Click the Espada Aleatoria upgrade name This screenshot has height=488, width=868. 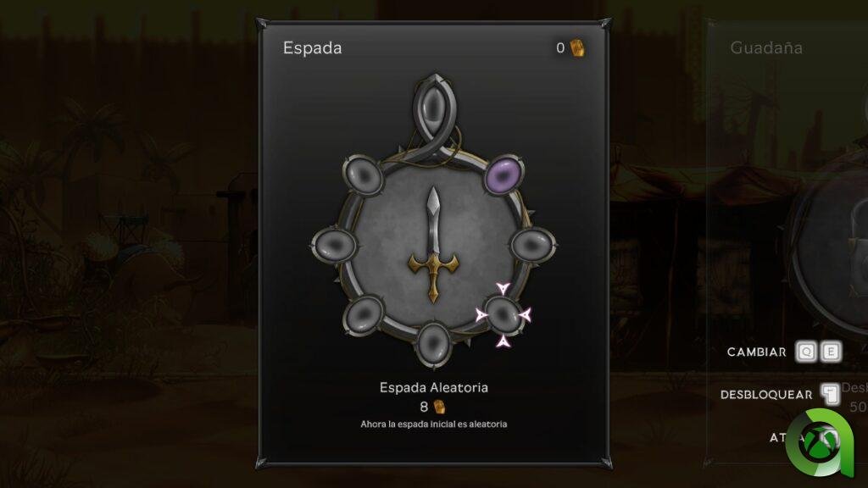pos(434,388)
